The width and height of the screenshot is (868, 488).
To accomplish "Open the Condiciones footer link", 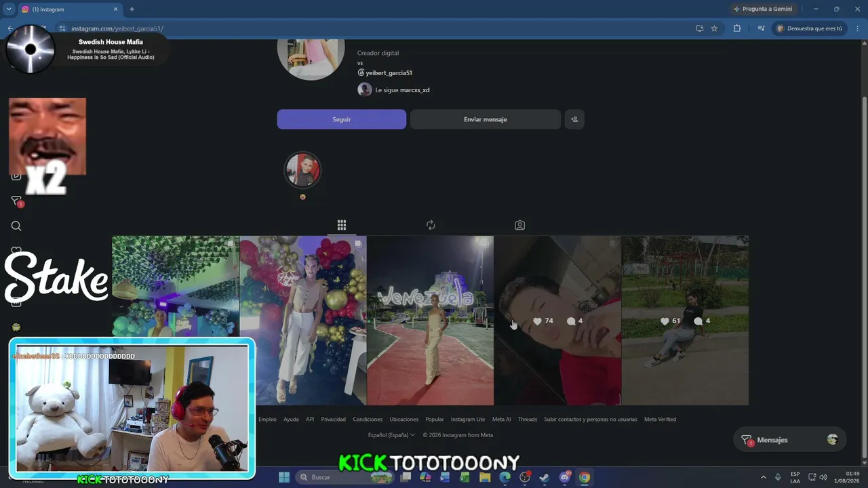I will coord(368,420).
